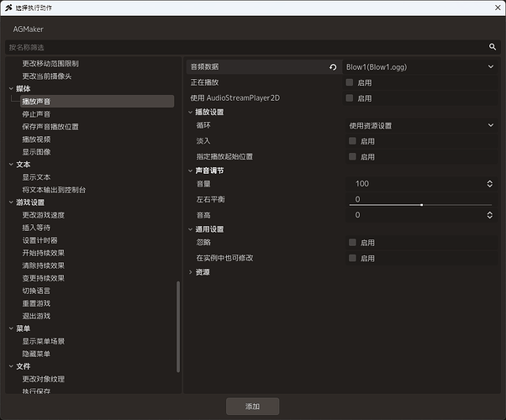
Task: Select 播放视频 action item
Action: pyautogui.click(x=36, y=139)
